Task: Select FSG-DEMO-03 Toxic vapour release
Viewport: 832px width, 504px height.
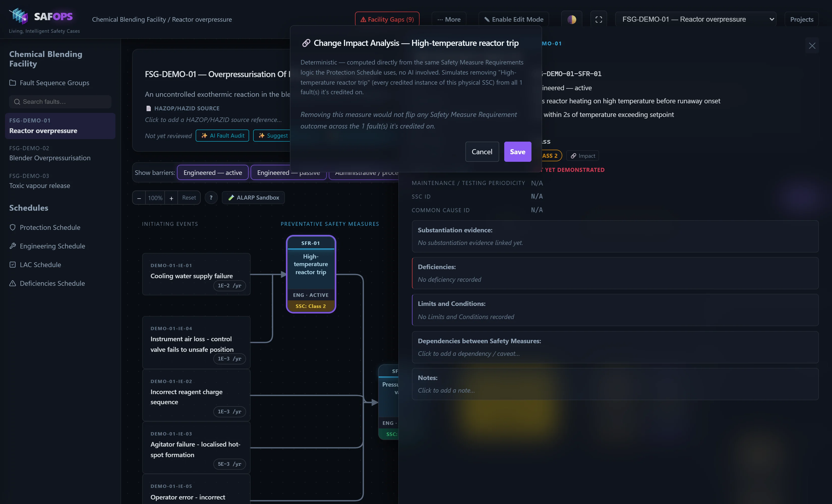Action: (60, 181)
